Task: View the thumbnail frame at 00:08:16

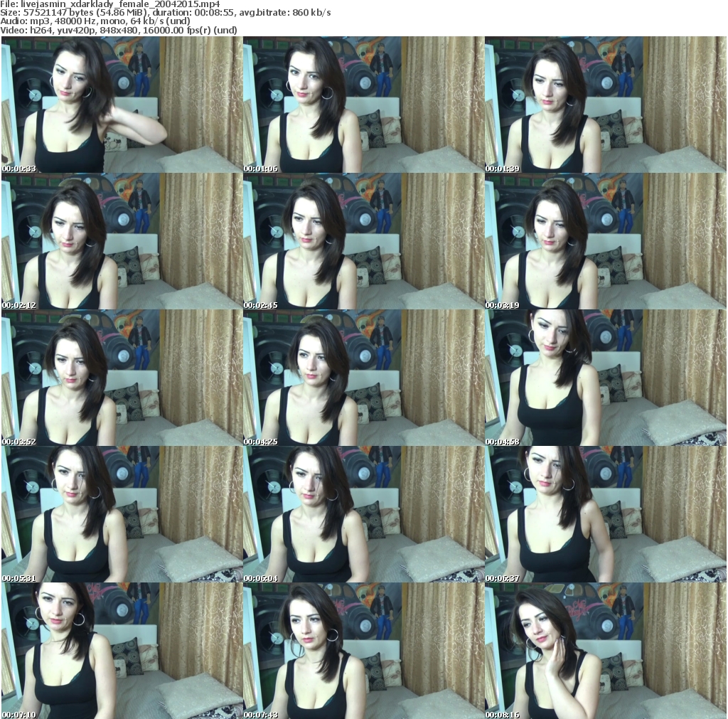Action: click(606, 651)
